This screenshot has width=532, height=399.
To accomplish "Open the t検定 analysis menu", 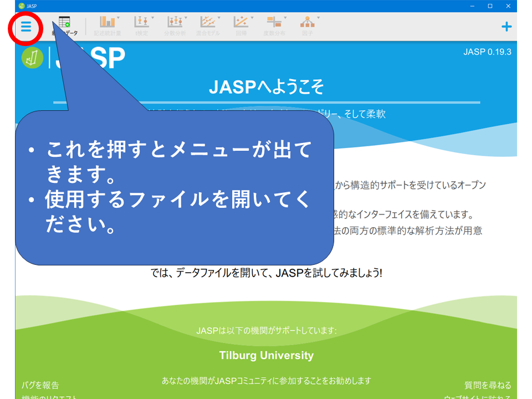I will [x=142, y=26].
